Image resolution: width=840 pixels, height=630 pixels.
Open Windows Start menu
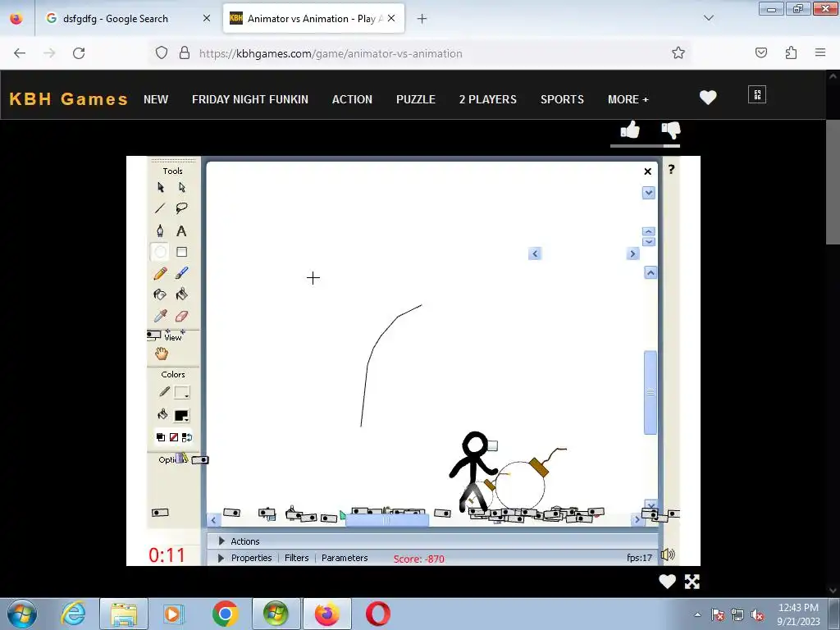(21, 614)
